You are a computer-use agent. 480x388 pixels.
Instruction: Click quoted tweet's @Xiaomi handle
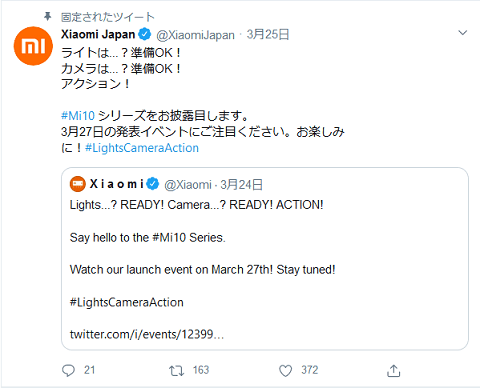click(x=188, y=184)
